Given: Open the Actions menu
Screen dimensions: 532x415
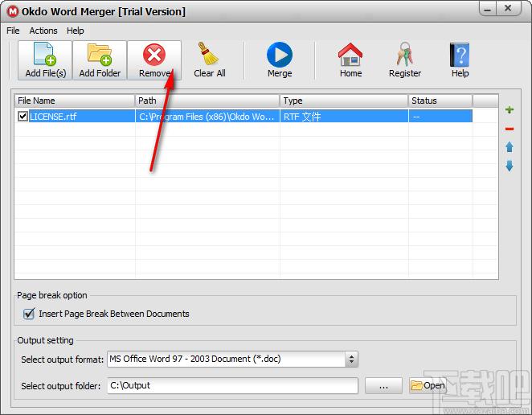Looking at the screenshot, I should click(43, 31).
